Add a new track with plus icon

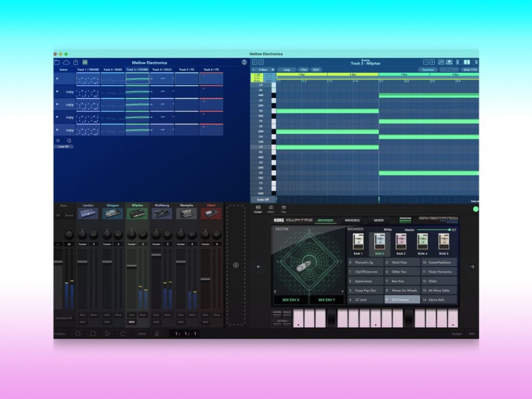(236, 265)
